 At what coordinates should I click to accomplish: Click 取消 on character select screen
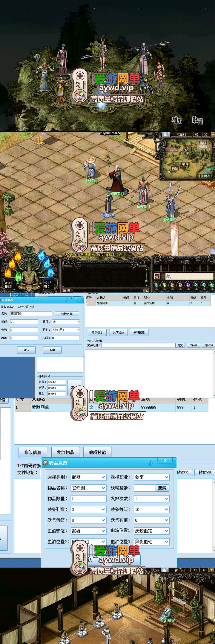(x=198, y=120)
